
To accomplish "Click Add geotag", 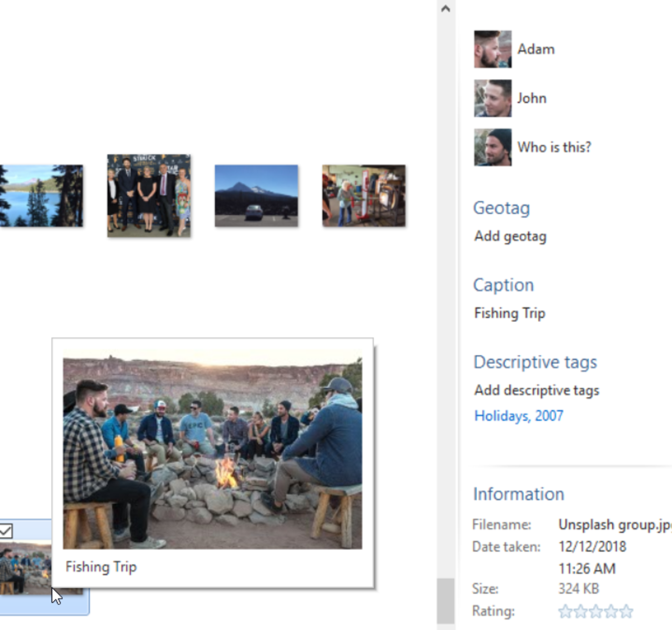I will [510, 236].
